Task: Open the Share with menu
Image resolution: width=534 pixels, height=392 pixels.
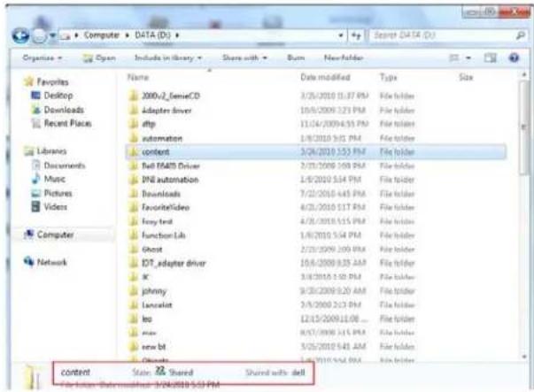Action: [x=244, y=58]
